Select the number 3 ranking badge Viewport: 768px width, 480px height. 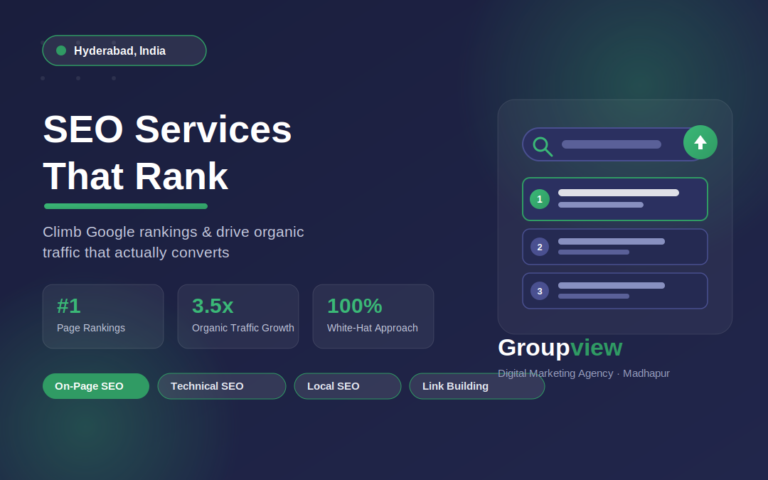coord(540,291)
